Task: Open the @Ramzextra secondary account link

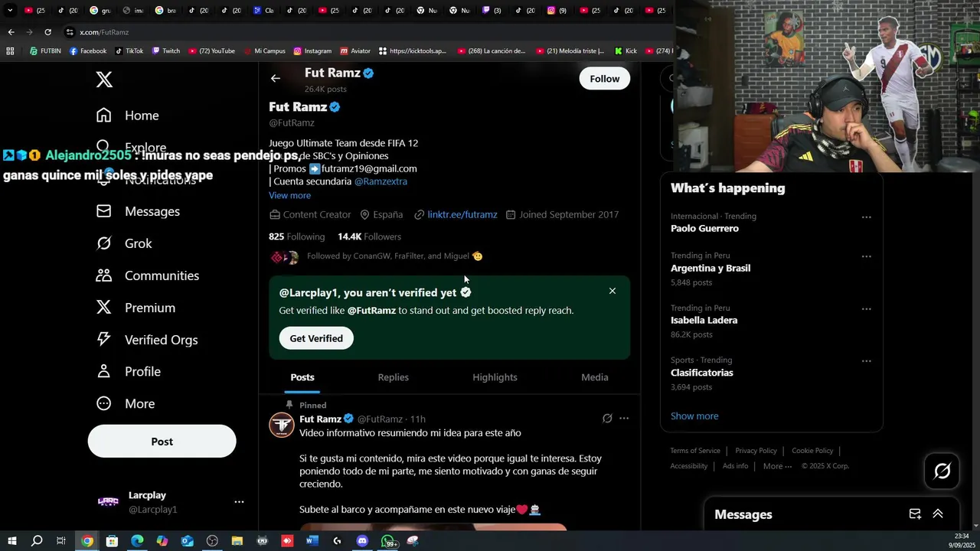Action: click(x=381, y=181)
